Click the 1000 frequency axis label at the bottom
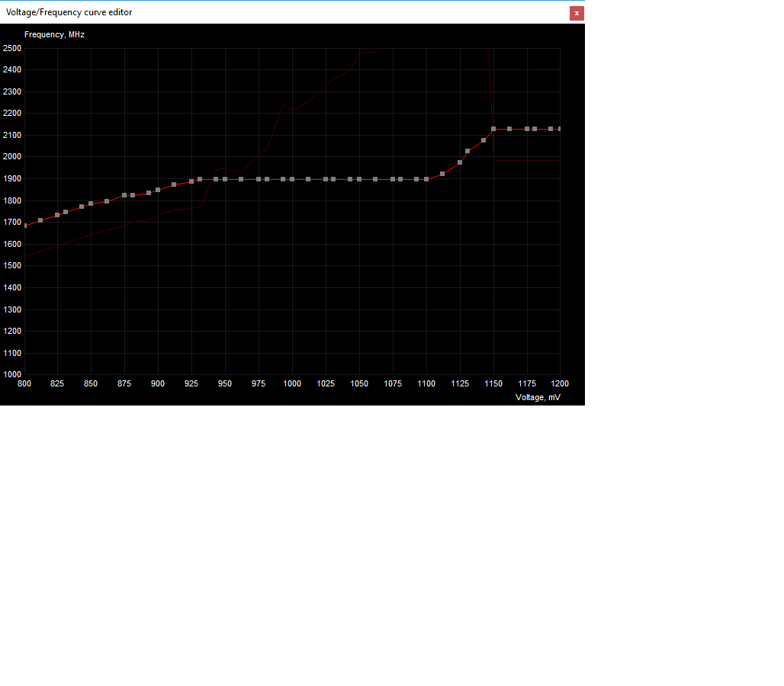The height and width of the screenshot is (686, 784). click(12, 375)
